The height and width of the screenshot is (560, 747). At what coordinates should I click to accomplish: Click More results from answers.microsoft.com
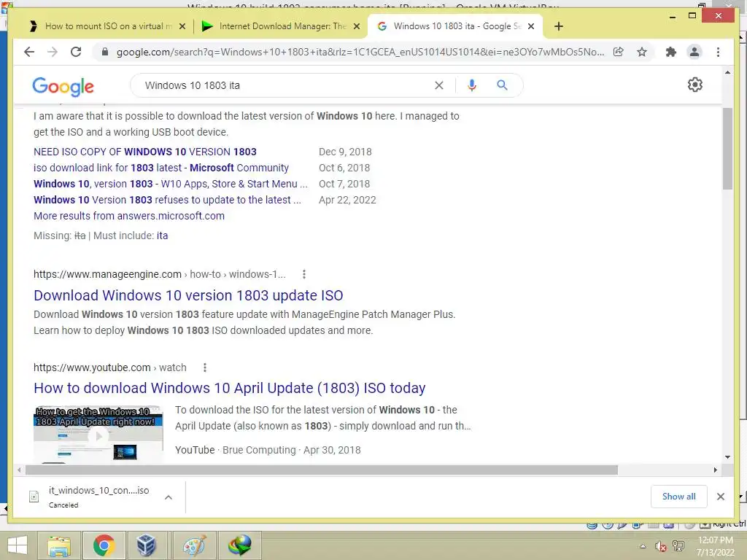128,216
